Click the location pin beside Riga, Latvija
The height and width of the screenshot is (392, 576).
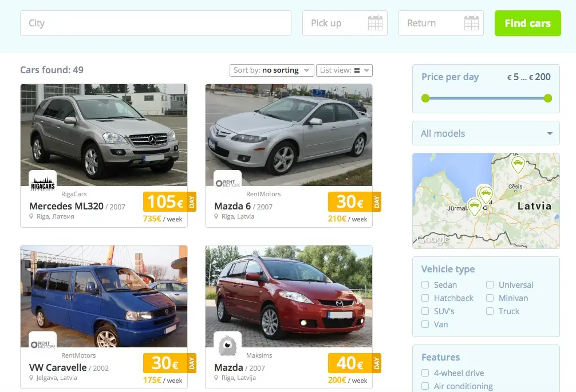tap(216, 378)
